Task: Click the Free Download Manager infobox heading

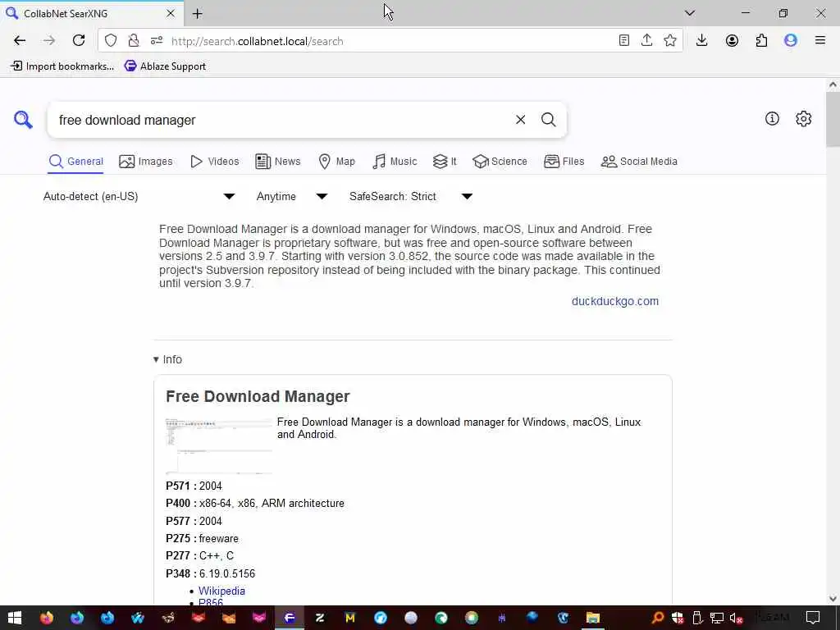Action: coord(258,396)
